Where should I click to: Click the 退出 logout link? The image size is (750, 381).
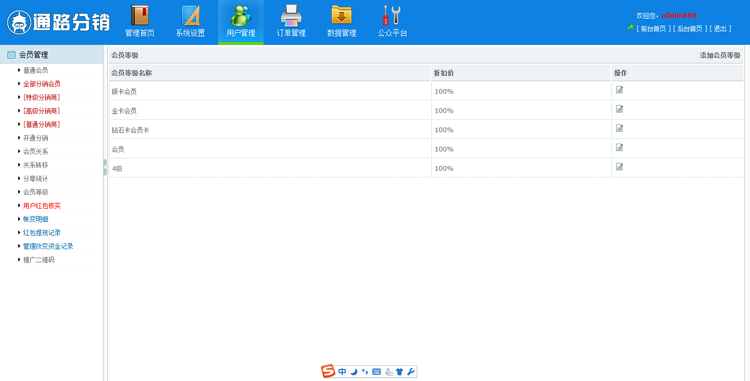(x=720, y=29)
